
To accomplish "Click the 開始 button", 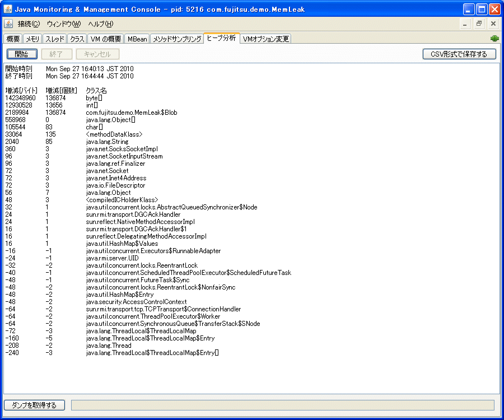I will click(x=22, y=54).
